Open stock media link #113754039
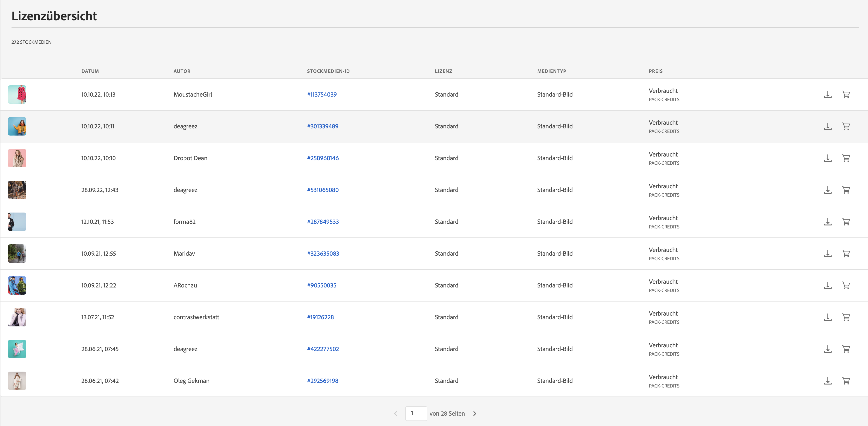Viewport: 868px width, 426px height. [322, 95]
